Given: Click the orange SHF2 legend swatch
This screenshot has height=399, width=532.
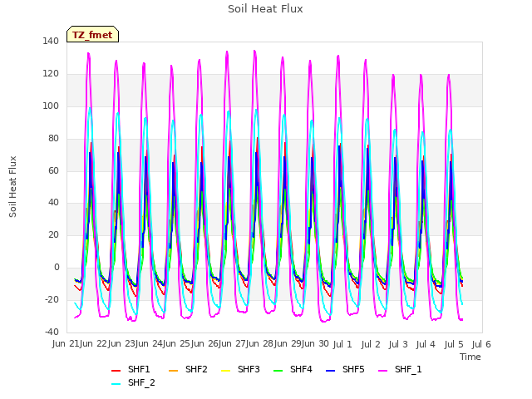Looking at the screenshot, I should point(173,371).
